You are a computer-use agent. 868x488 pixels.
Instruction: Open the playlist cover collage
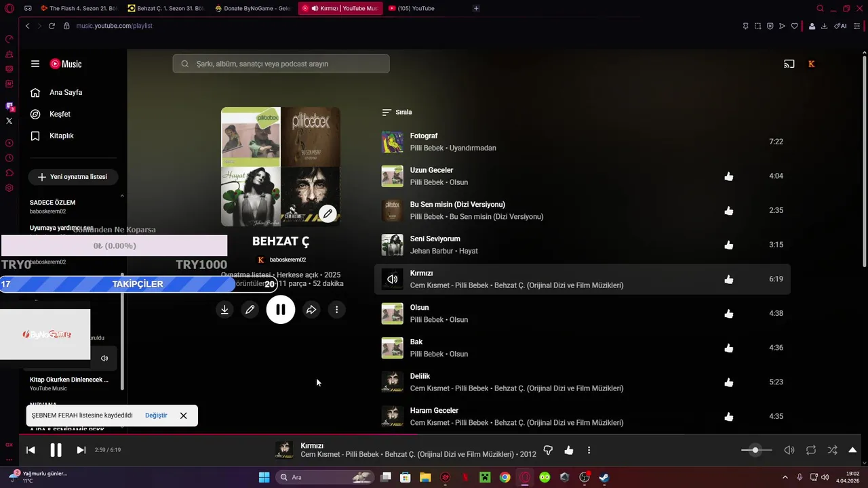click(281, 167)
